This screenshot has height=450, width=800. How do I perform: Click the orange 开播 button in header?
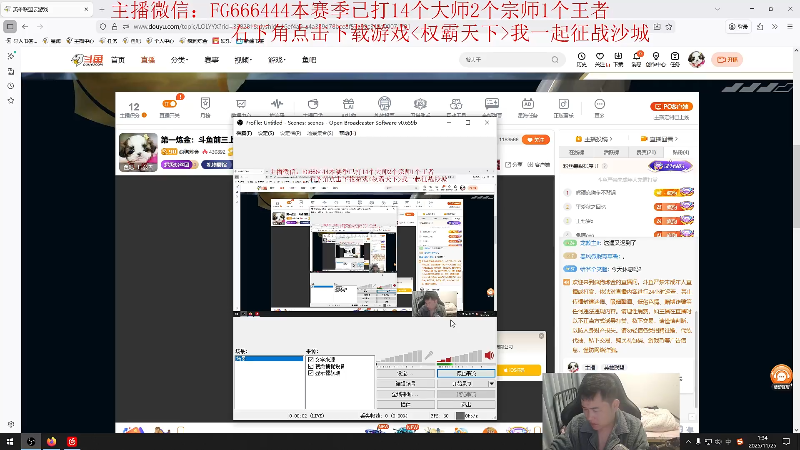point(727,60)
